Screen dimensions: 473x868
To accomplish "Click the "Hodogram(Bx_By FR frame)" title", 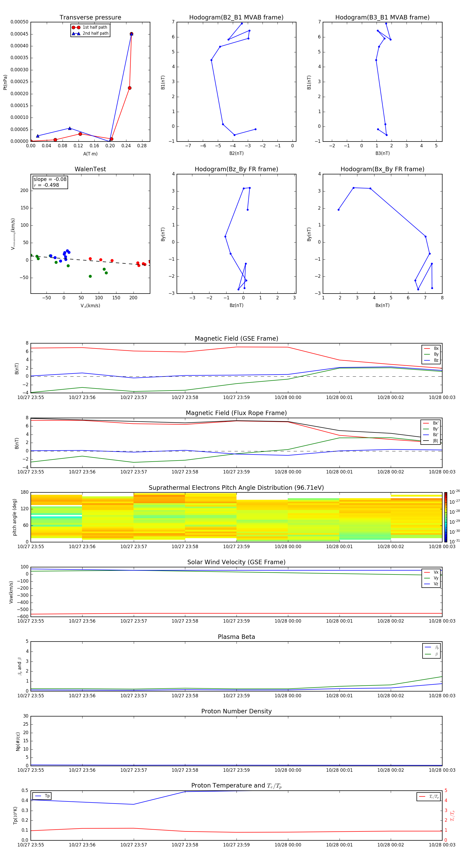I will [x=382, y=169].
